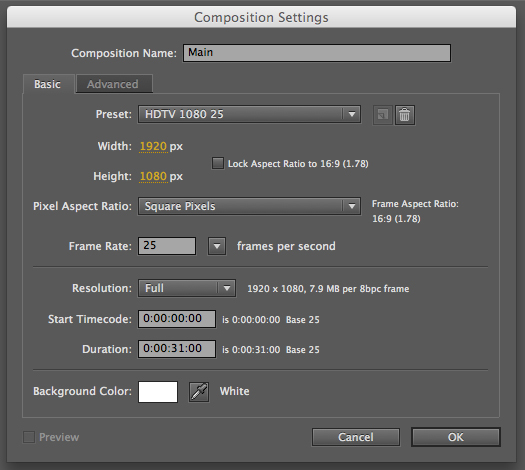Open the frame rate arrow menu
The width and height of the screenshot is (525, 470).
tap(217, 246)
